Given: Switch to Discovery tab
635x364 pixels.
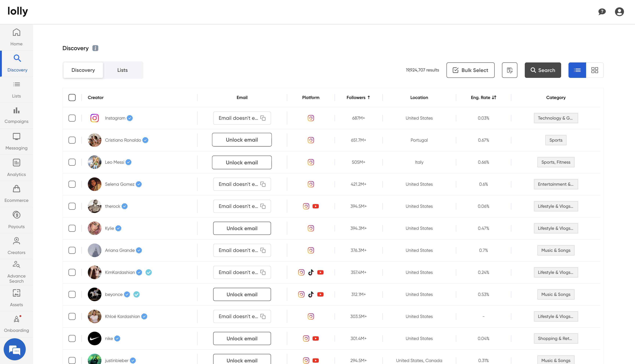Looking at the screenshot, I should (x=83, y=70).
